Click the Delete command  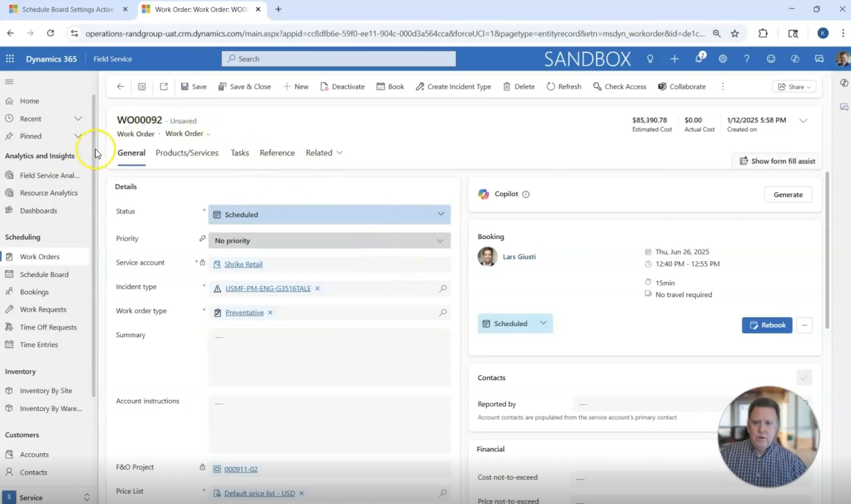(x=519, y=86)
